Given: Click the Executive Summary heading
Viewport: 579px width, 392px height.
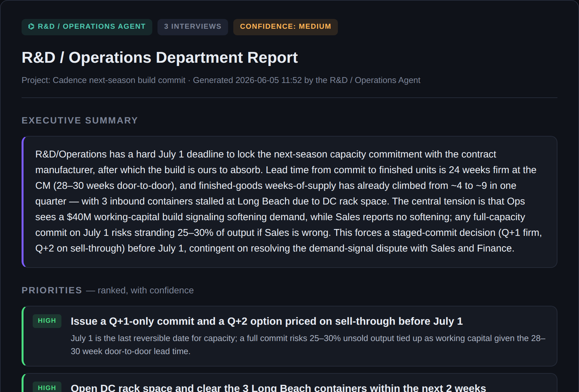Looking at the screenshot, I should click(x=80, y=121).
